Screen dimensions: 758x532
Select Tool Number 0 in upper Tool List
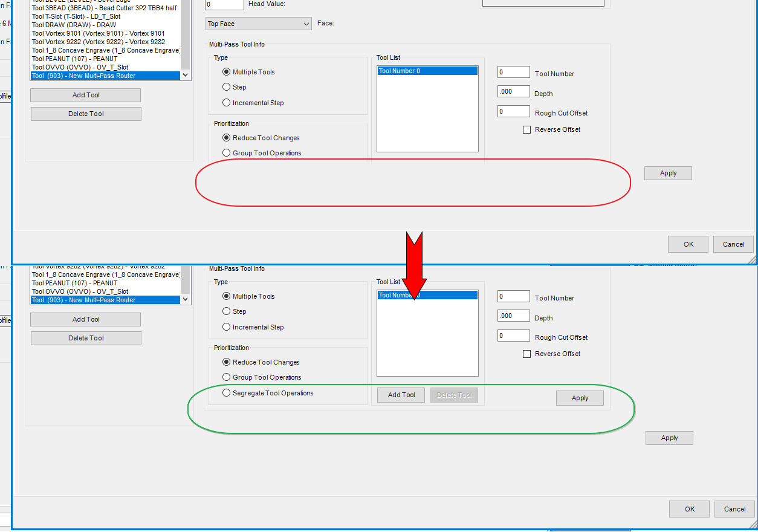[427, 71]
